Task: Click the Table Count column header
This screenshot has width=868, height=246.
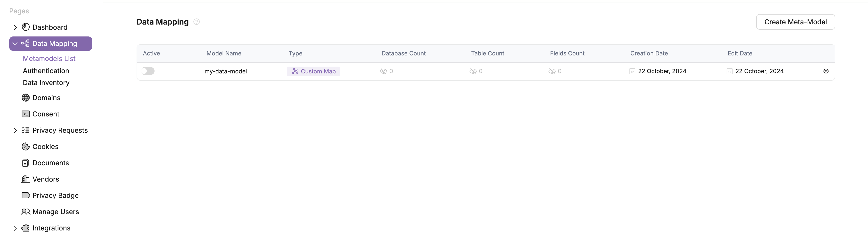Action: pos(488,53)
